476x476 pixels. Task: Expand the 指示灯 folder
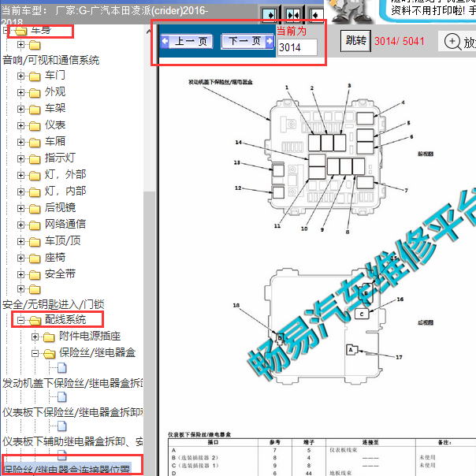click(20, 158)
